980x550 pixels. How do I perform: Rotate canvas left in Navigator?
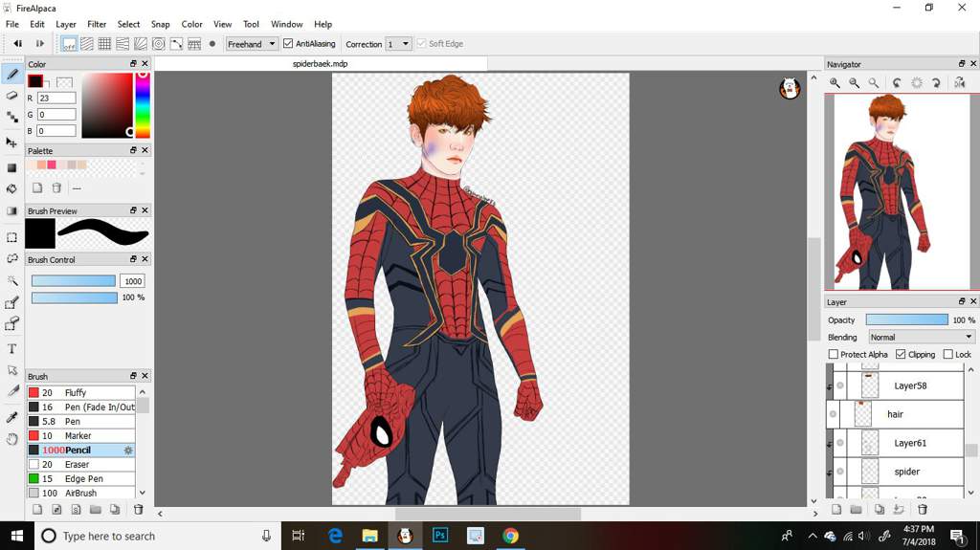click(897, 82)
